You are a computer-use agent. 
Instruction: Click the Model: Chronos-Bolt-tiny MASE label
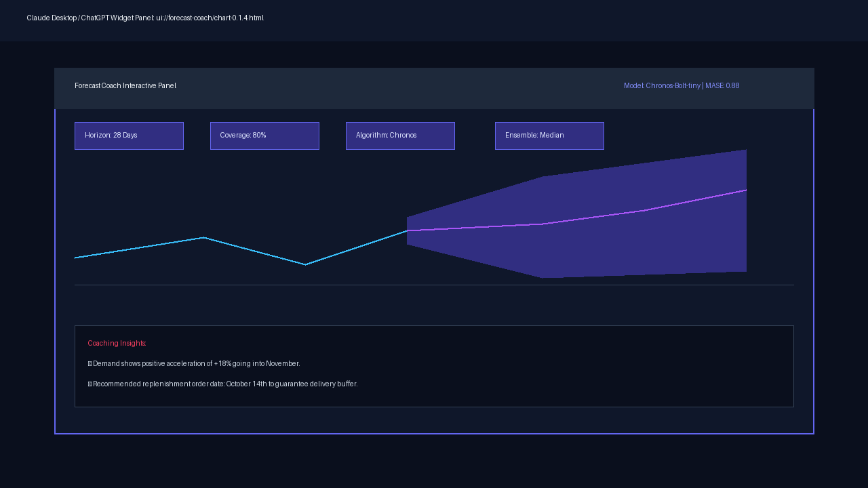(x=682, y=86)
